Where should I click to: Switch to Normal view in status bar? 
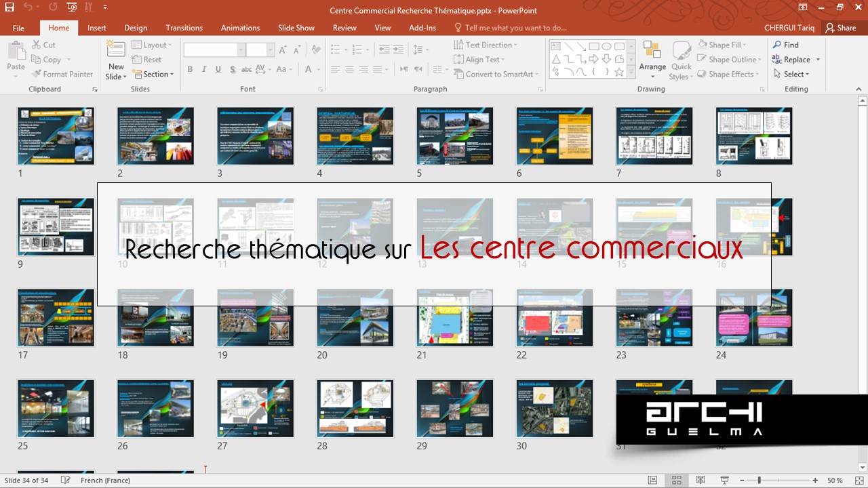click(652, 481)
